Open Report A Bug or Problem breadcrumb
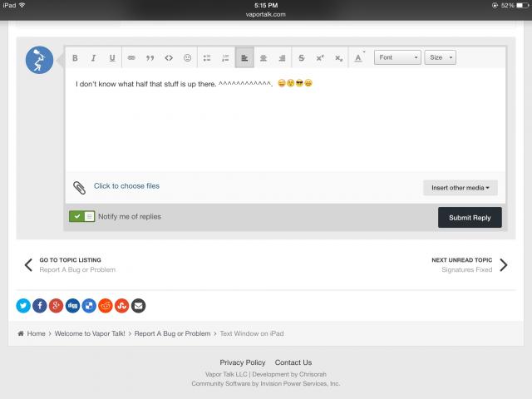Viewport: 532px width, 399px height. pos(172,333)
